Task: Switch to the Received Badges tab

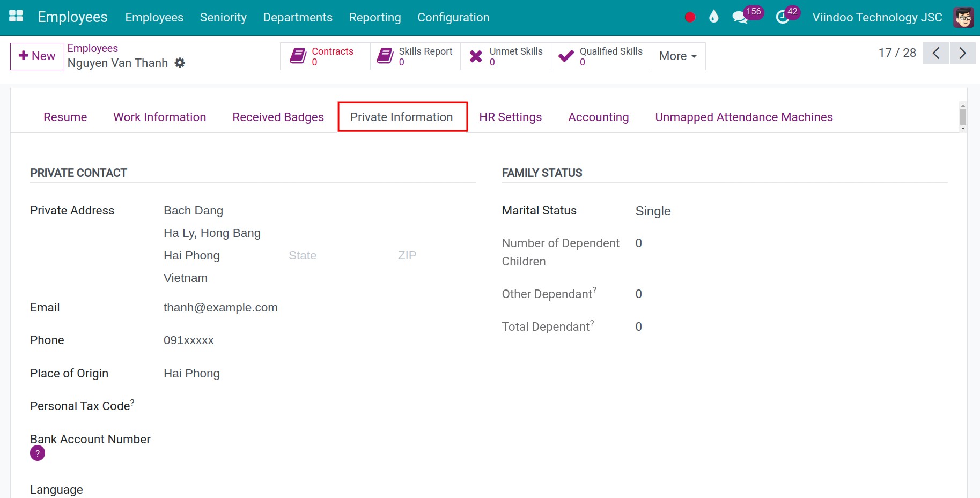Action: (278, 117)
